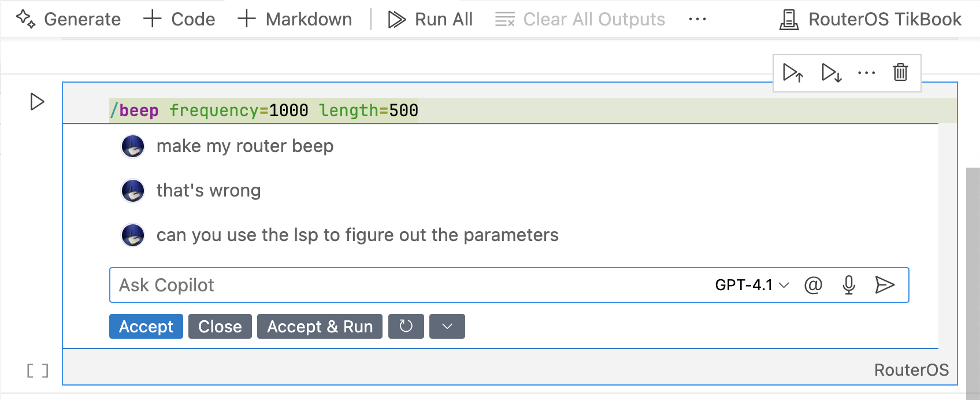
Task: Open more cell actions ellipsis in cell toolbar
Action: tap(866, 73)
